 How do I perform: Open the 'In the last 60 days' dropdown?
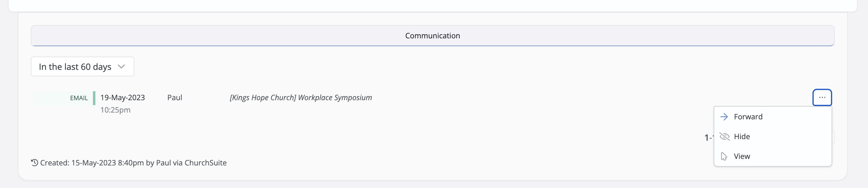(82, 66)
